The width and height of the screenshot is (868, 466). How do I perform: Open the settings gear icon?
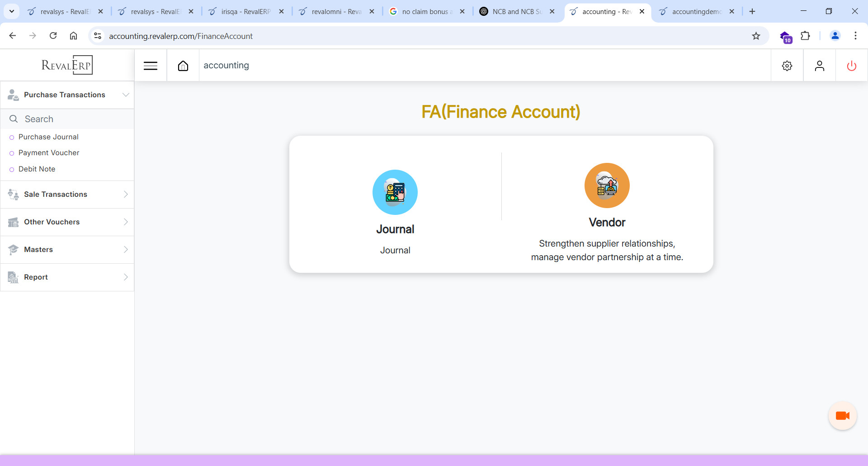787,66
